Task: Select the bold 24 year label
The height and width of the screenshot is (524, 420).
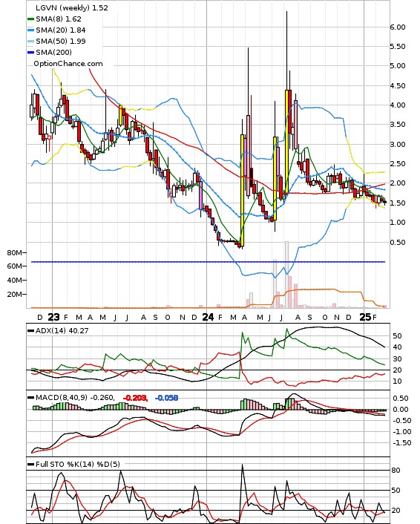Action: tap(208, 317)
